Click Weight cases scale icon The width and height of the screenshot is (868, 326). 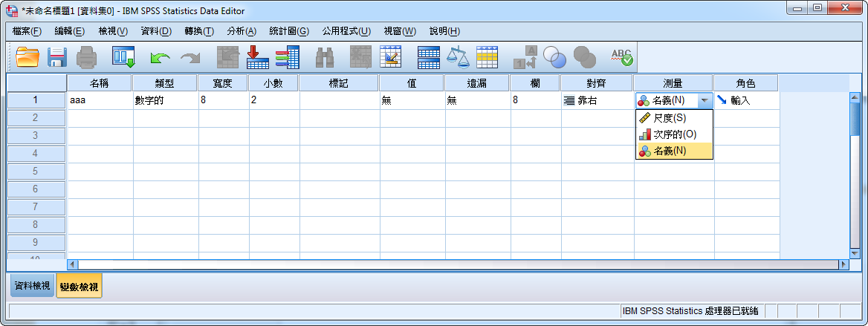[x=458, y=56]
